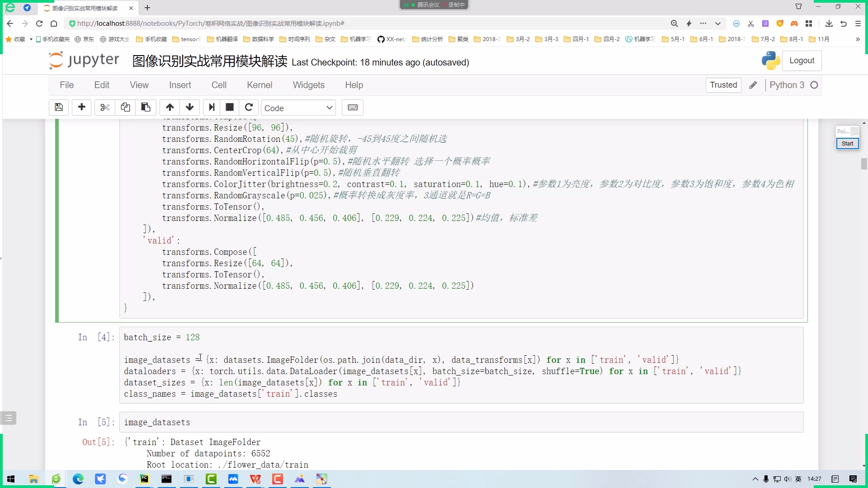Reload the page in browser
The width and height of the screenshot is (868, 488).
click(x=39, y=23)
